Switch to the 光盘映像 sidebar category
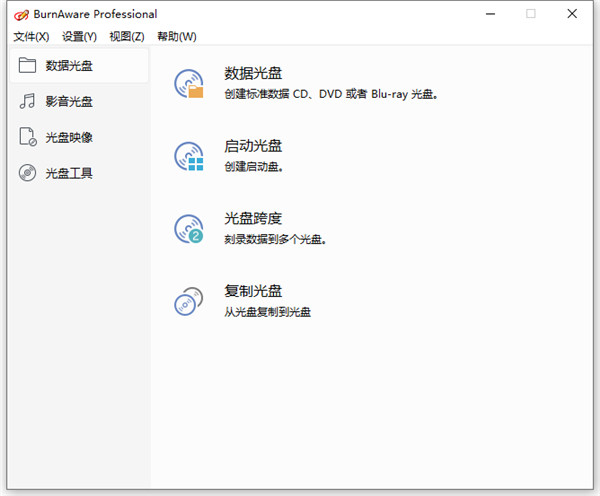Viewport: 600px width, 496px height. [79, 137]
